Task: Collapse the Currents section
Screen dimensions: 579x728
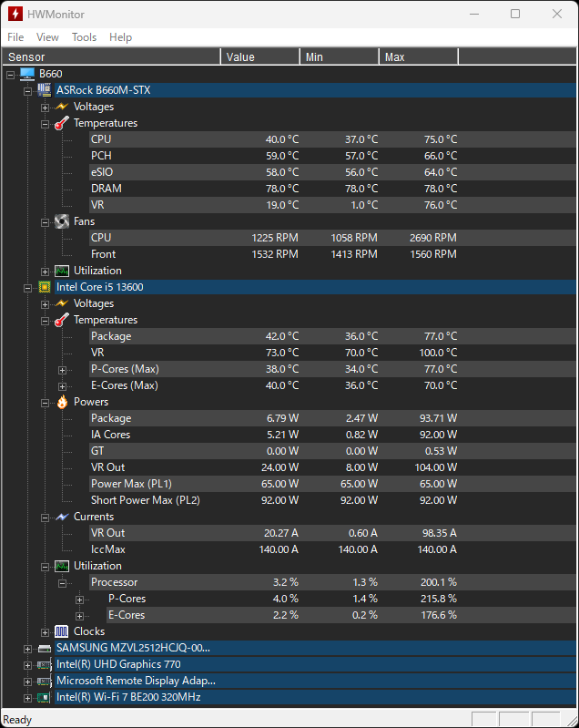Action: coord(45,518)
